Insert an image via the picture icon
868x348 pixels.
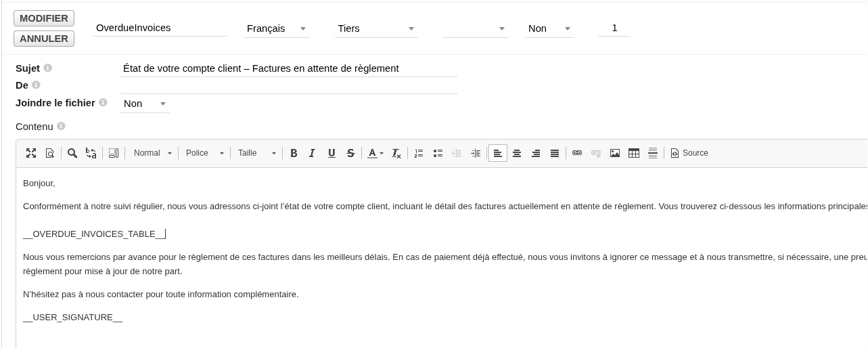615,153
